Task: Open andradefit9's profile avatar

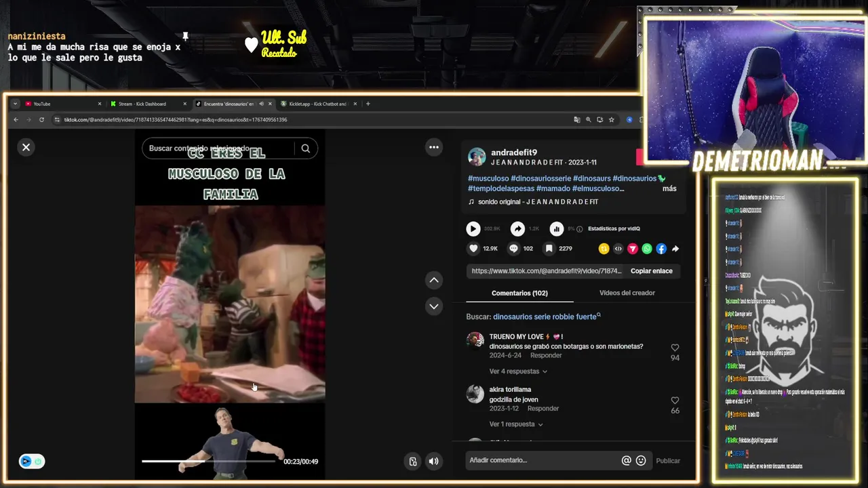Action: point(477,157)
